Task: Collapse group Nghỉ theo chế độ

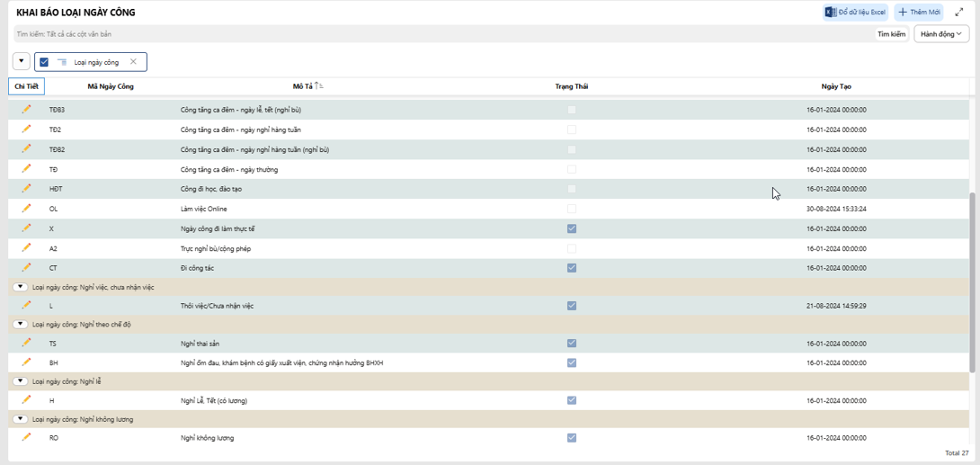Action: pyautogui.click(x=21, y=325)
